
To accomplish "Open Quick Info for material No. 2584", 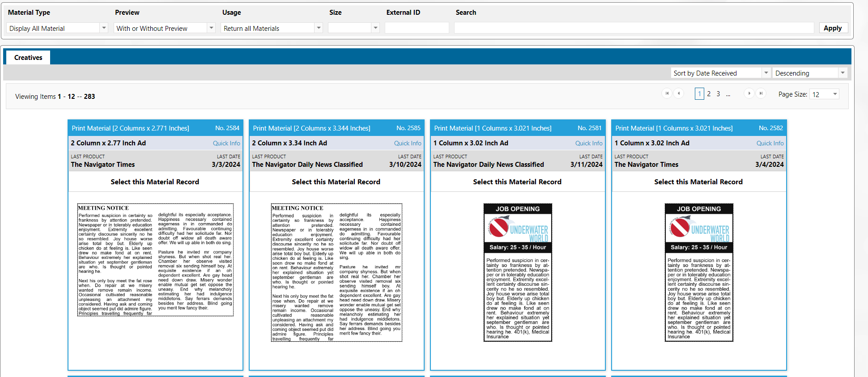I will [x=226, y=143].
